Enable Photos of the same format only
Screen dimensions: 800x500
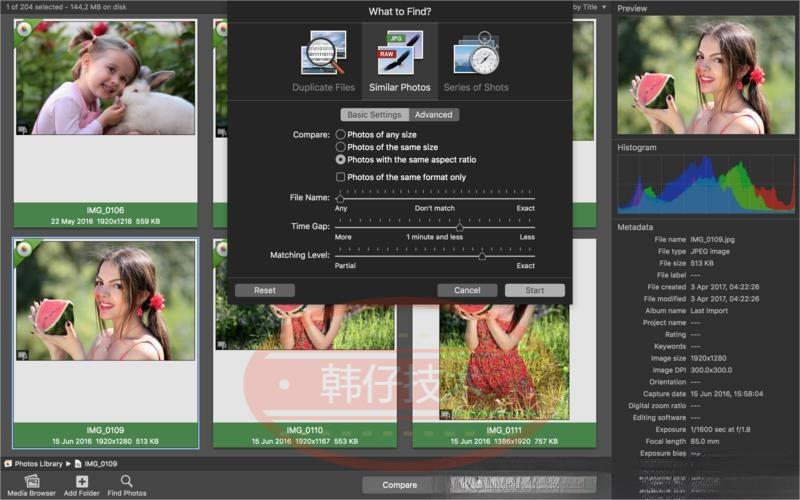[340, 177]
